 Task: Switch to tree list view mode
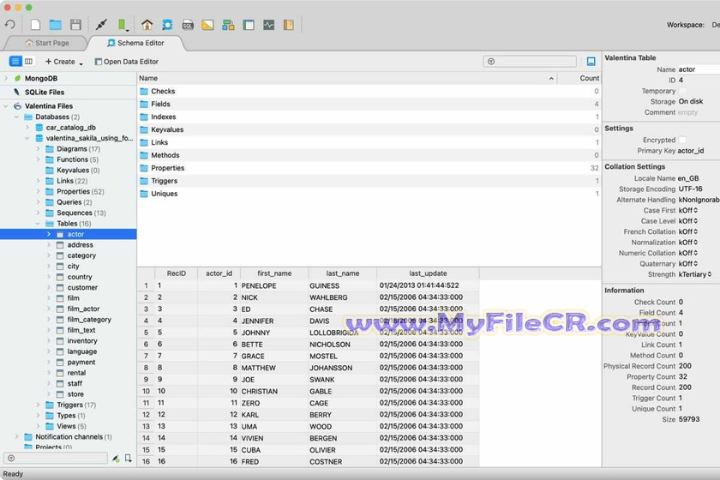point(15,61)
